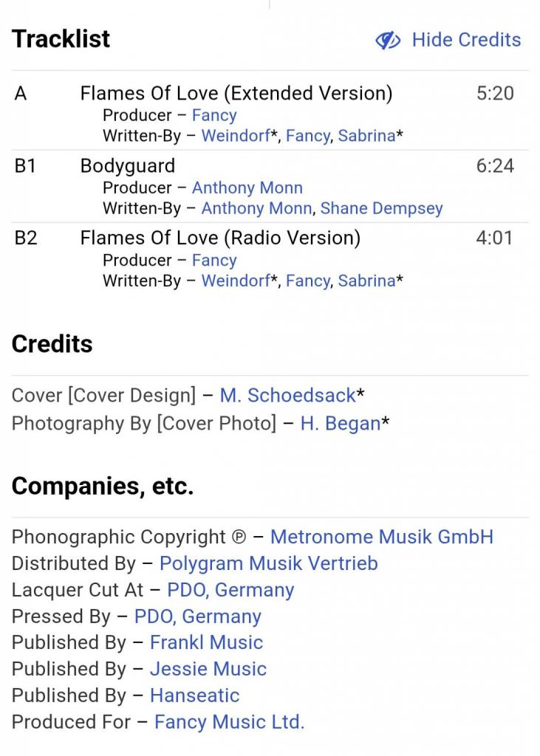Open the Fancy Music Ltd. link
Screen dimensions: 540x756
coord(229,722)
